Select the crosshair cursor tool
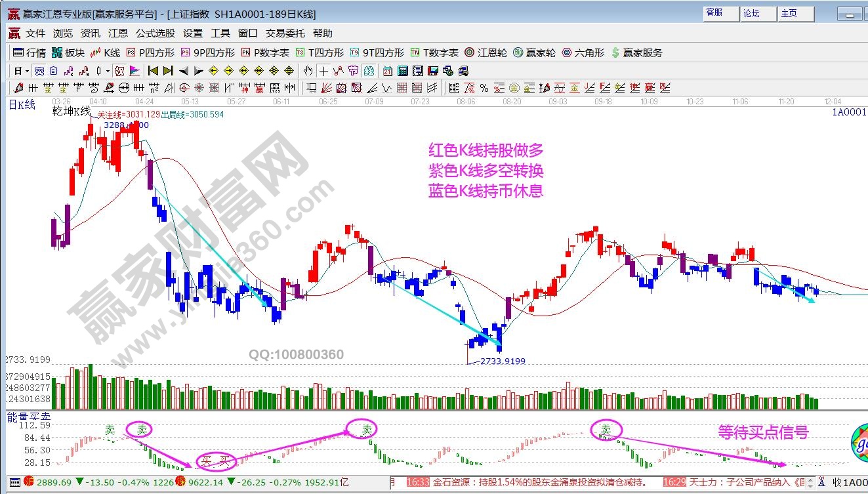The height and width of the screenshot is (494, 868). (x=323, y=71)
